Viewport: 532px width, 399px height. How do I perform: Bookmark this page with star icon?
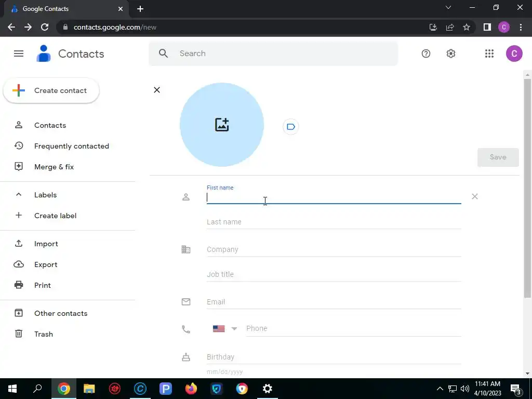pyautogui.click(x=467, y=27)
